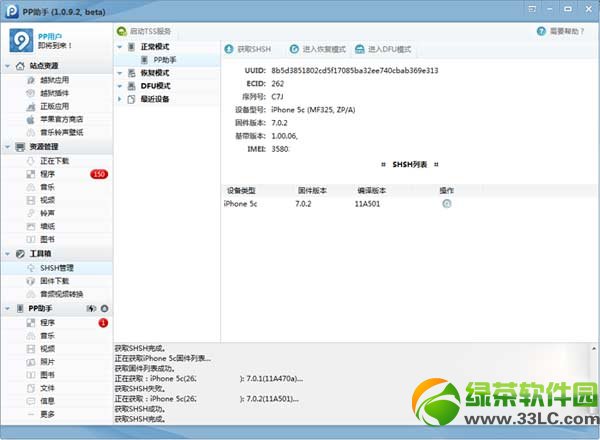
Task: Click the 启动TSS服务 icon in toolbar
Action: (122, 32)
